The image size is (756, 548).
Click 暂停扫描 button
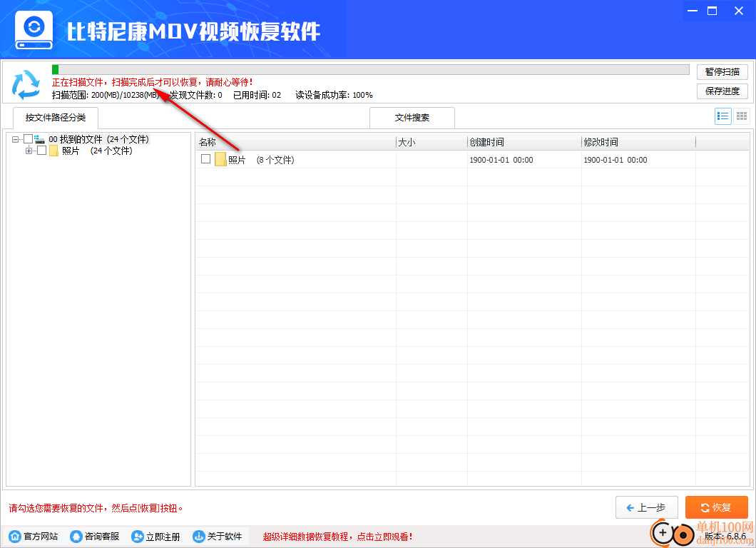coord(722,72)
